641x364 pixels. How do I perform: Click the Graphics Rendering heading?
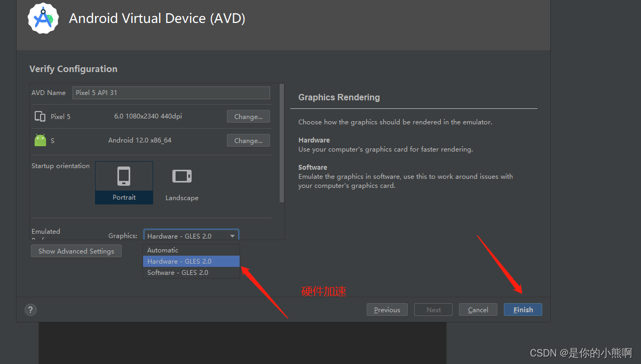point(339,97)
